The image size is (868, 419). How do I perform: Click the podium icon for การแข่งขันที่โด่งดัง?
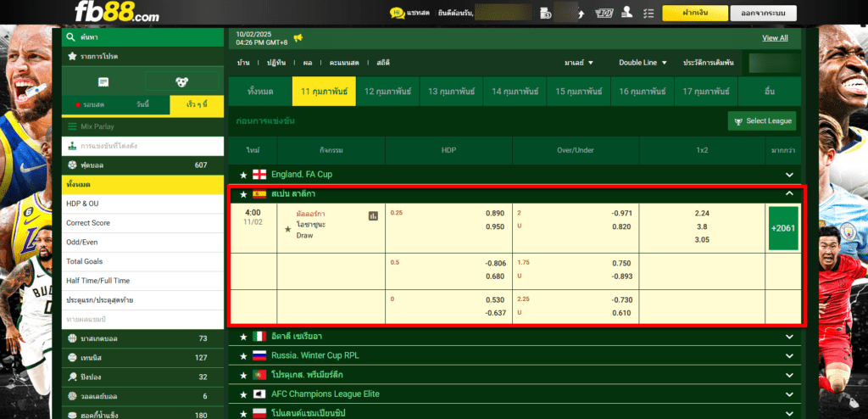[x=72, y=146]
